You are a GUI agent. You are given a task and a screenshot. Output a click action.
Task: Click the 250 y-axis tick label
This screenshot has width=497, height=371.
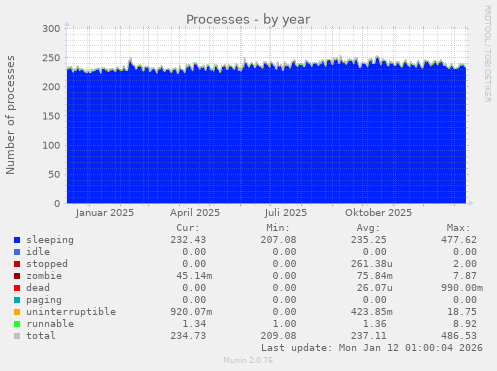(x=51, y=58)
